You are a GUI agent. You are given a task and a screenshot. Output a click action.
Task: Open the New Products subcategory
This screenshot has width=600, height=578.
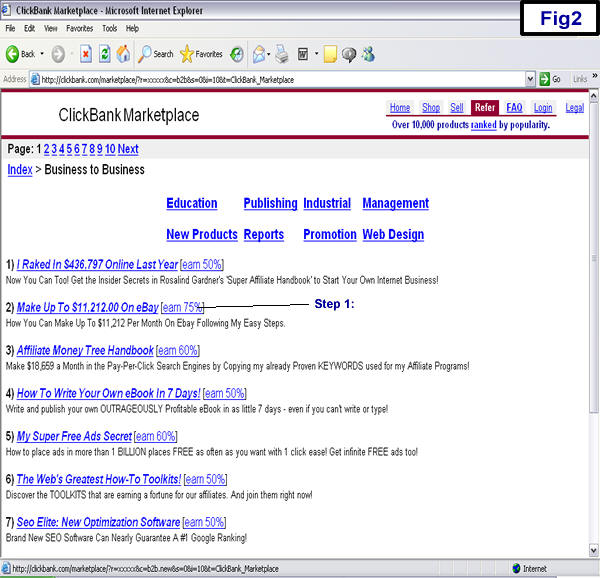[202, 234]
